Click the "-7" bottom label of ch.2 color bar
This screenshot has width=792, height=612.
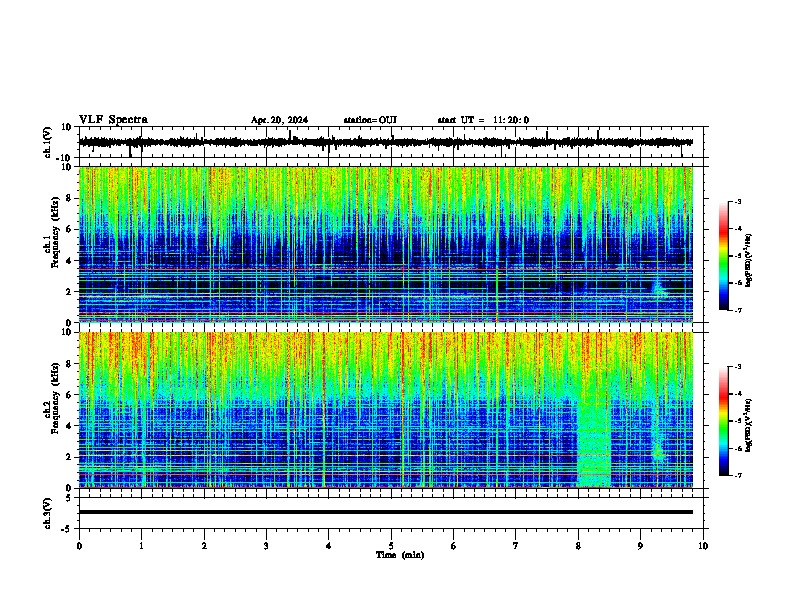(x=737, y=475)
